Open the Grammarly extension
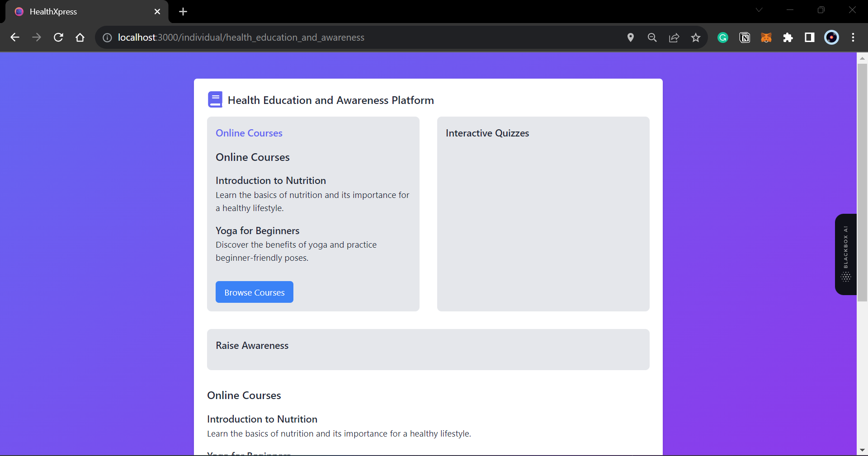Image resolution: width=868 pixels, height=456 pixels. [x=723, y=38]
